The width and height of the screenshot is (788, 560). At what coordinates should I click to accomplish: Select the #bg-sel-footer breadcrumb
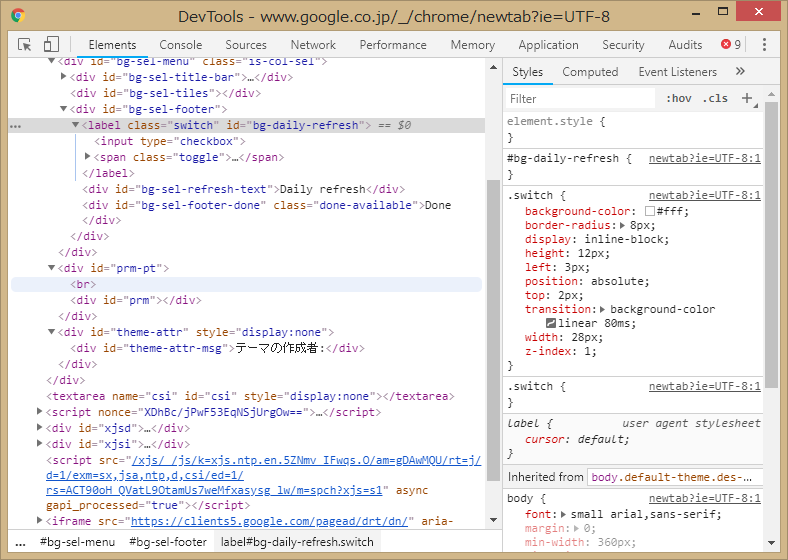click(x=168, y=542)
